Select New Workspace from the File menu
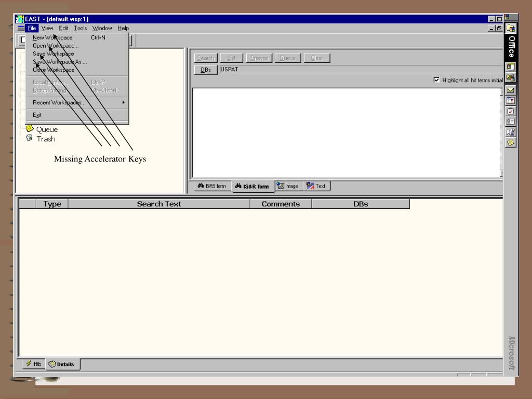532x399 pixels. tap(77, 37)
